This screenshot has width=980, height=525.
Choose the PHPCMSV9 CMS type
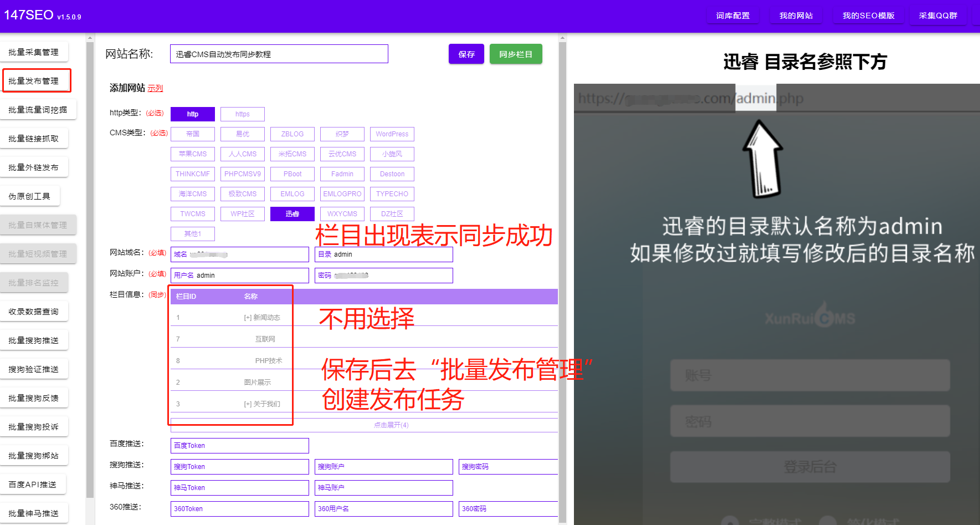coord(243,174)
